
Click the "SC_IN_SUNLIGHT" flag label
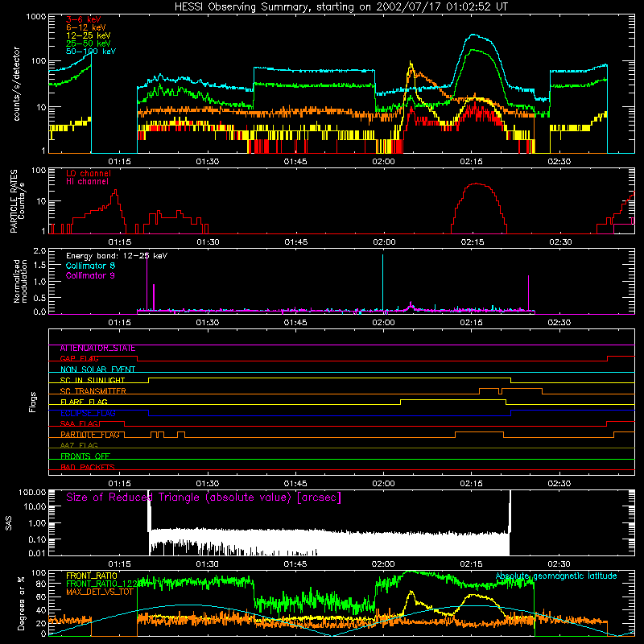[93, 380]
